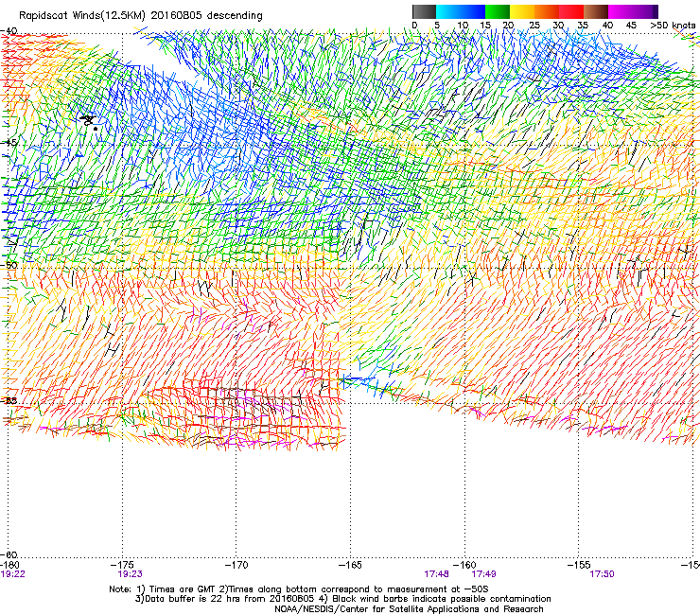Image resolution: width=700 pixels, height=615 pixels.
Task: Click the -40 latitude axis label
Action: 9,31
